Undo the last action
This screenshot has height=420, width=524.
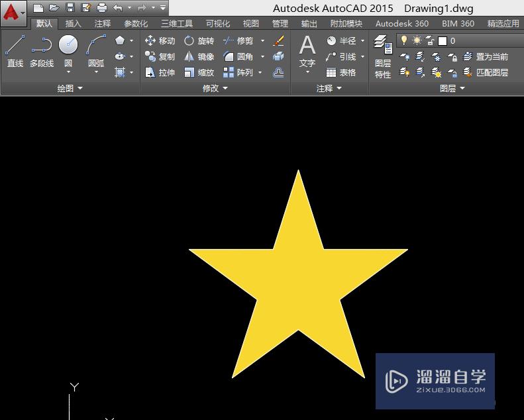coord(118,7)
